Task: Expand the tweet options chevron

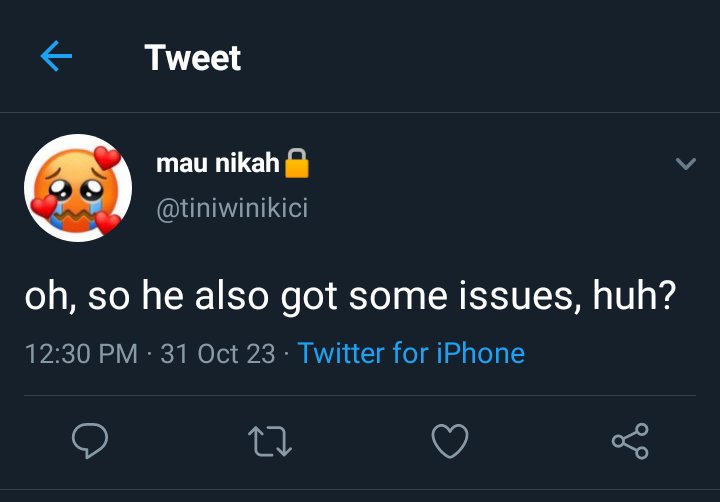Action: coord(686,164)
